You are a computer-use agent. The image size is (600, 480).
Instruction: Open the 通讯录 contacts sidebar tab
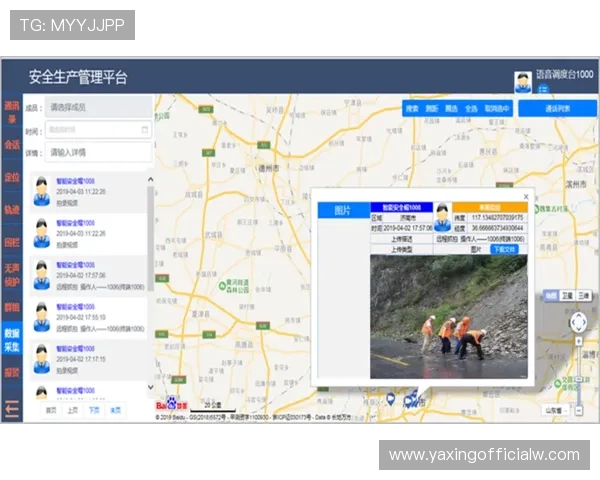pos(12,112)
